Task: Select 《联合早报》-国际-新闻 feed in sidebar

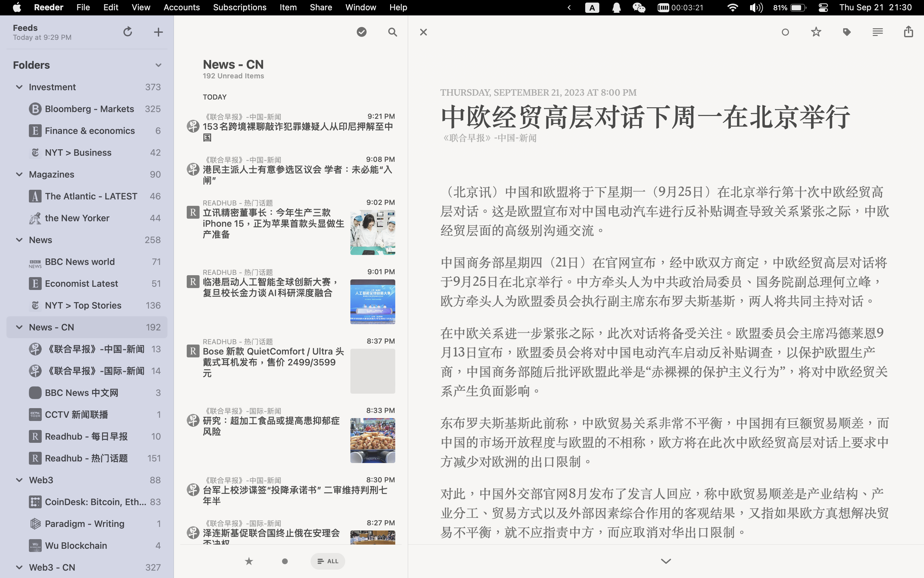Action: [x=87, y=371]
